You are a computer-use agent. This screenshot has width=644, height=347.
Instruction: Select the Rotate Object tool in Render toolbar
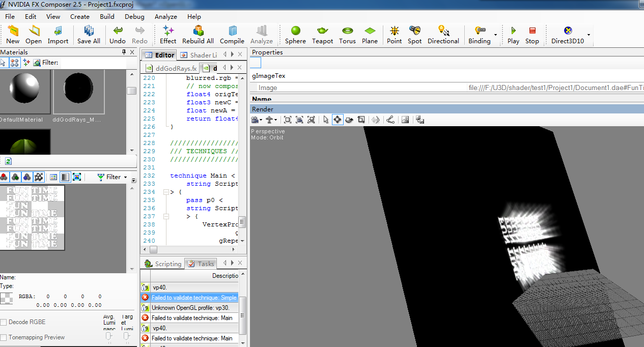point(349,120)
